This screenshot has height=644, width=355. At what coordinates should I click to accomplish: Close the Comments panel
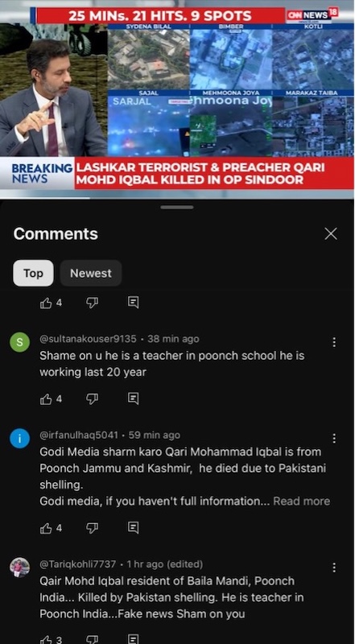(331, 233)
